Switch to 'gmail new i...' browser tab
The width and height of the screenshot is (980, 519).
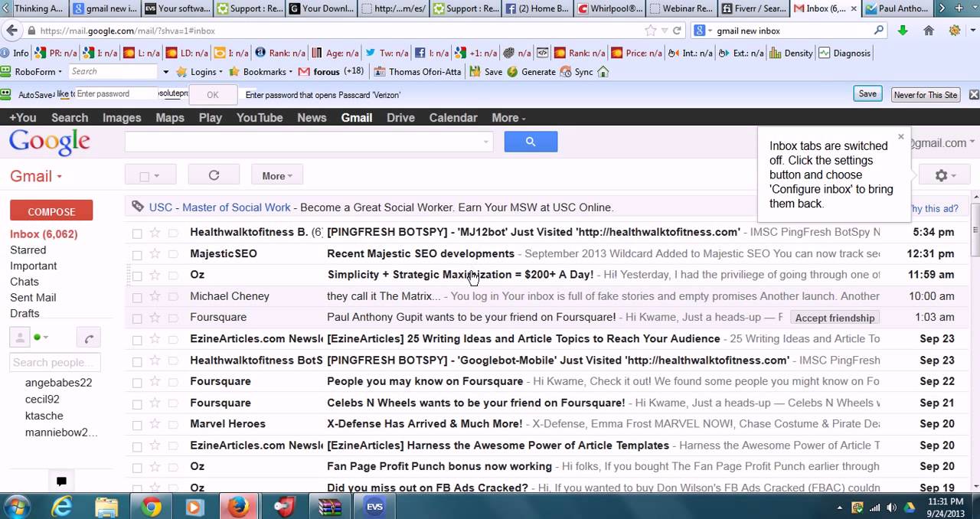click(x=105, y=9)
